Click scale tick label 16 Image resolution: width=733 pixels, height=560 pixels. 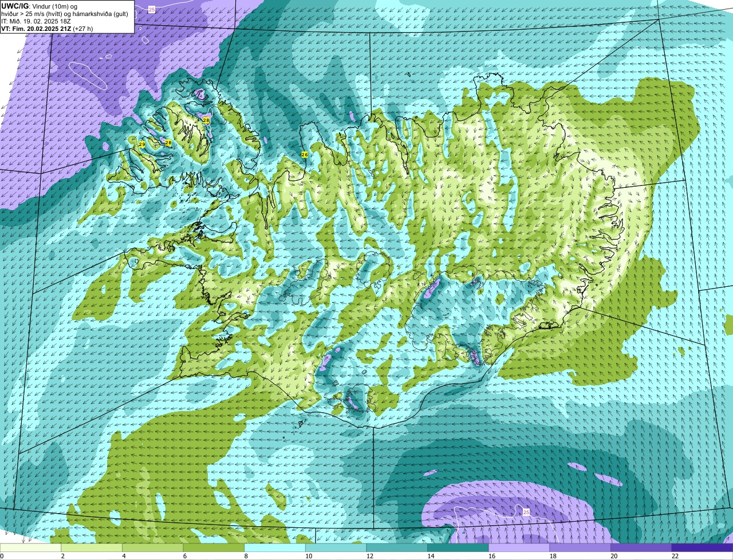(492, 556)
